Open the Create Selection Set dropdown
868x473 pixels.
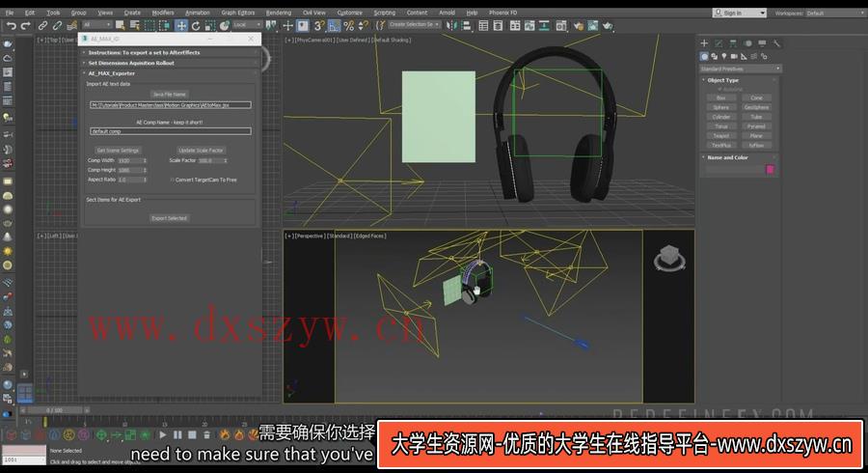coord(414,25)
